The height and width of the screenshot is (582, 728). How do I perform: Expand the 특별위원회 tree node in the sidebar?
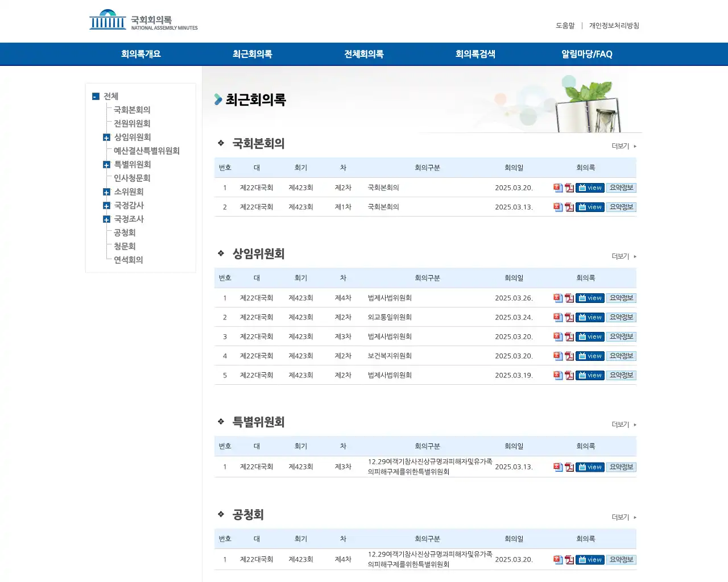pyautogui.click(x=106, y=165)
